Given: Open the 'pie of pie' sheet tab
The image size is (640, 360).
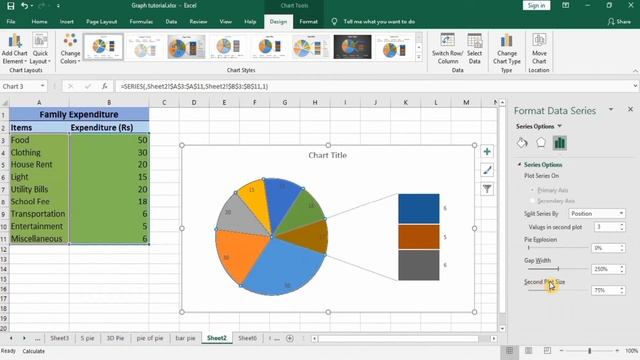Looking at the screenshot, I should [x=150, y=338].
